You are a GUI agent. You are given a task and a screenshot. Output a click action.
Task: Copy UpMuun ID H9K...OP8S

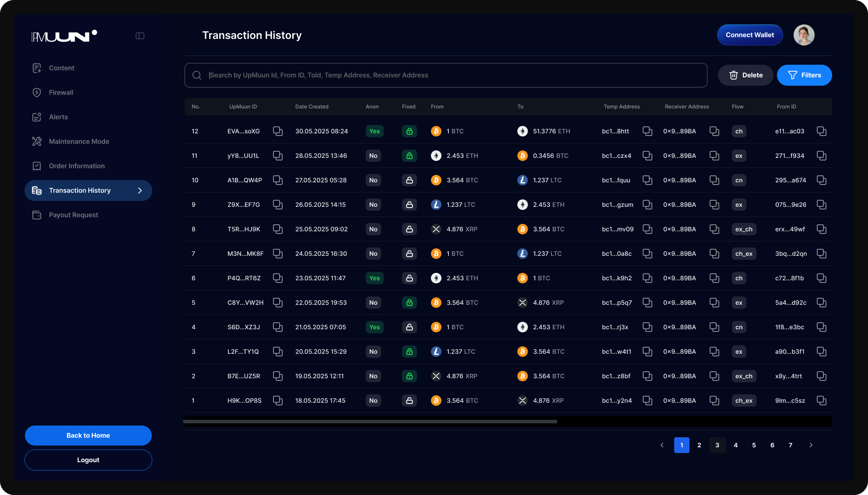[x=277, y=401]
